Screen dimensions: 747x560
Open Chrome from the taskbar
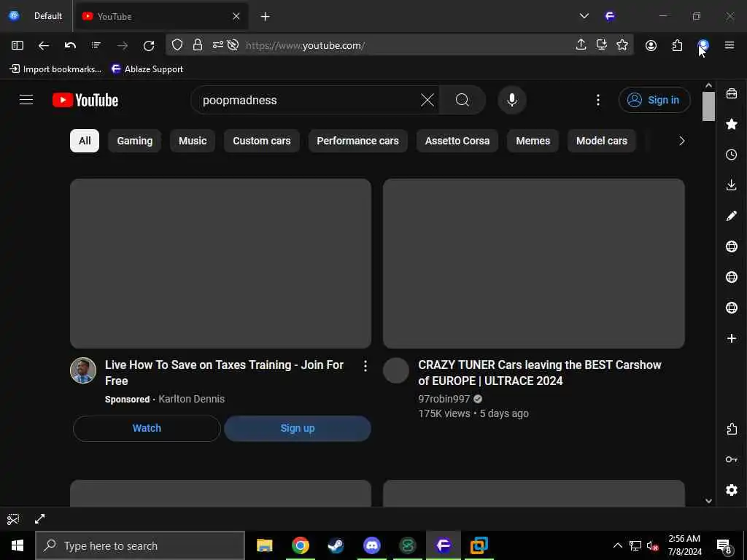coord(300,545)
